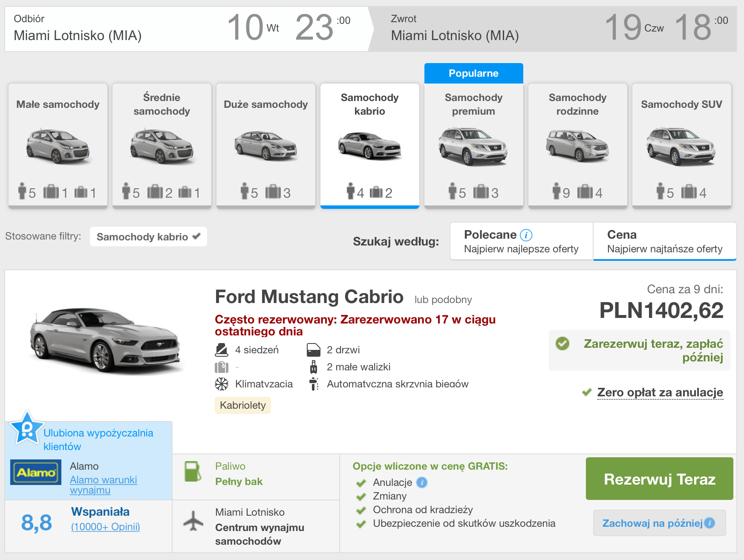Choose the Duże samochody category card
The width and height of the screenshot is (744, 560).
coord(266,145)
